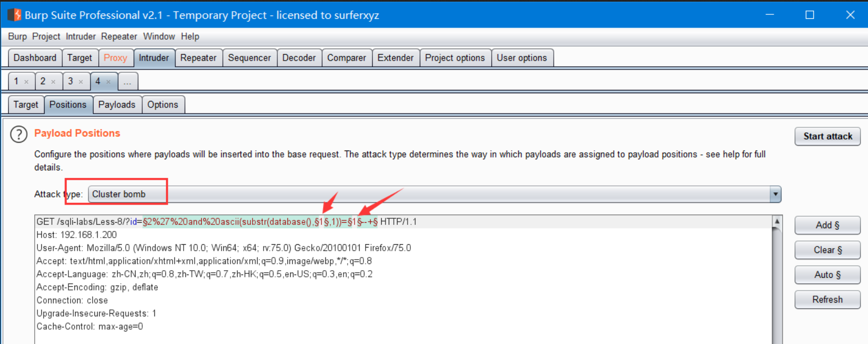The image size is (868, 344).
Task: Click the Refresh button
Action: point(828,299)
